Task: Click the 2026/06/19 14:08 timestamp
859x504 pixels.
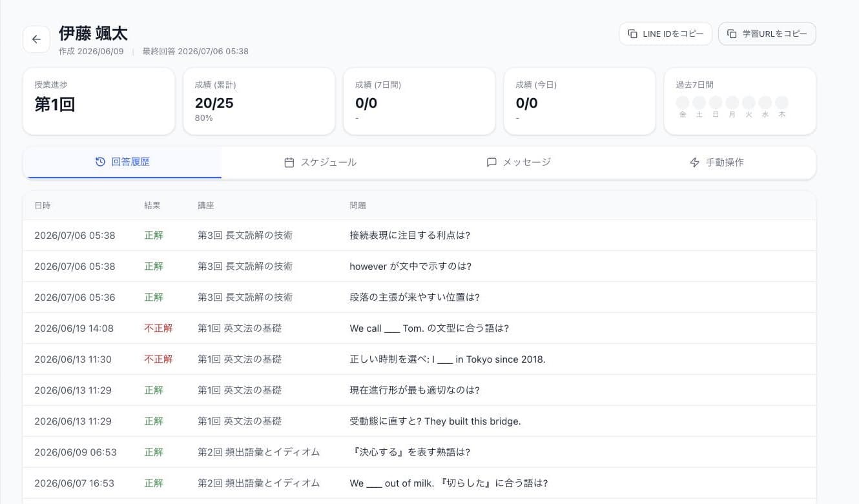Action: (x=74, y=328)
